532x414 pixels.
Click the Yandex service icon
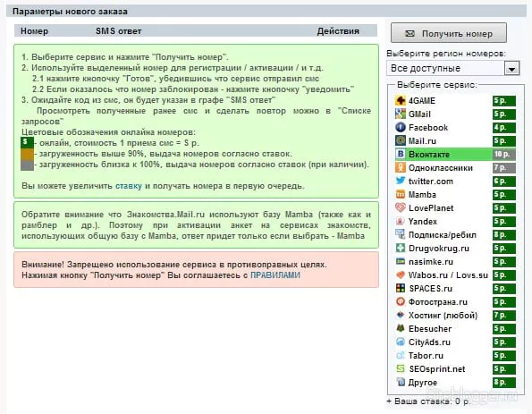coord(401,221)
